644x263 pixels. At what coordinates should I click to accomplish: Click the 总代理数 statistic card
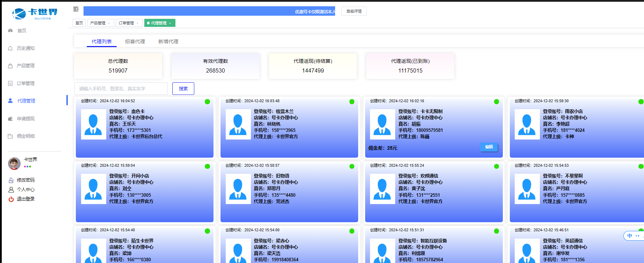(x=118, y=66)
